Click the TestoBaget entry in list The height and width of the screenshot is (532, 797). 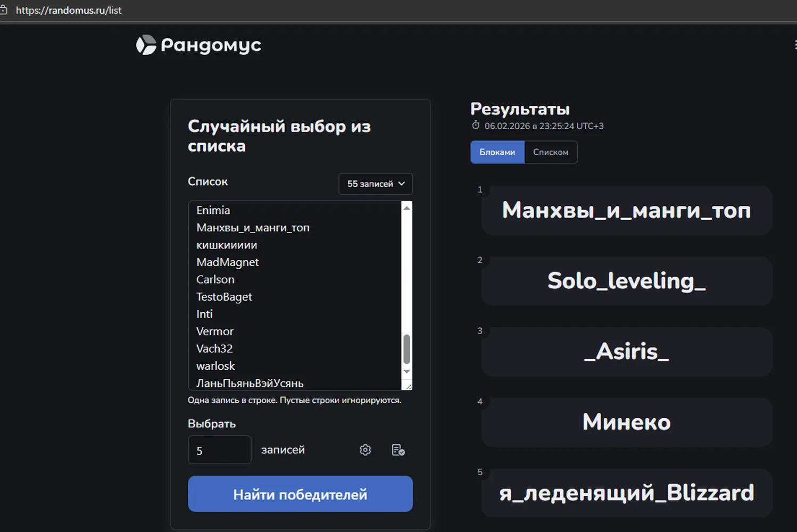click(x=224, y=297)
